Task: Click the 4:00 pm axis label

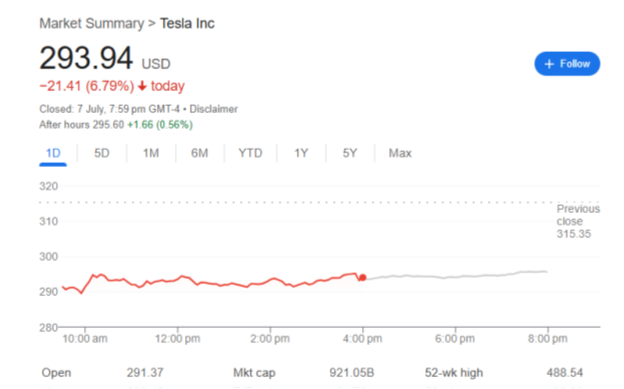Action: pyautogui.click(x=363, y=339)
